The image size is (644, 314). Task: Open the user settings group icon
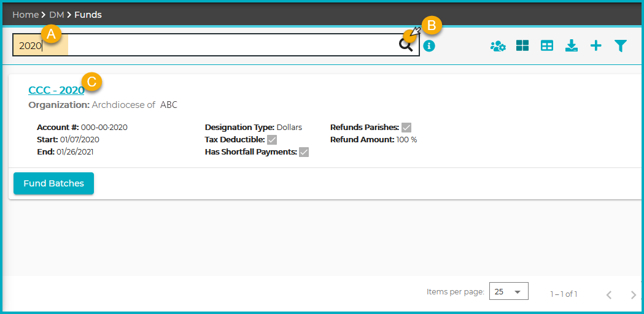click(x=498, y=46)
